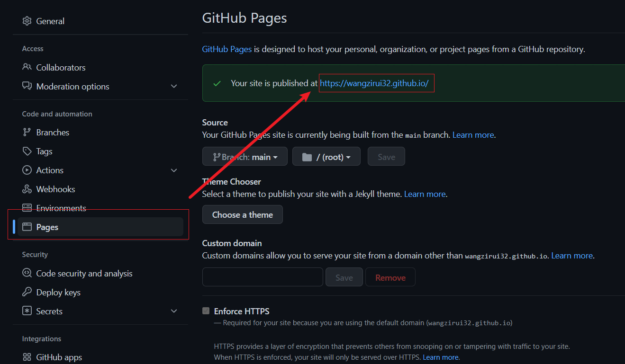Image resolution: width=625 pixels, height=364 pixels.
Task: Click the Source section heading
Action: point(215,123)
